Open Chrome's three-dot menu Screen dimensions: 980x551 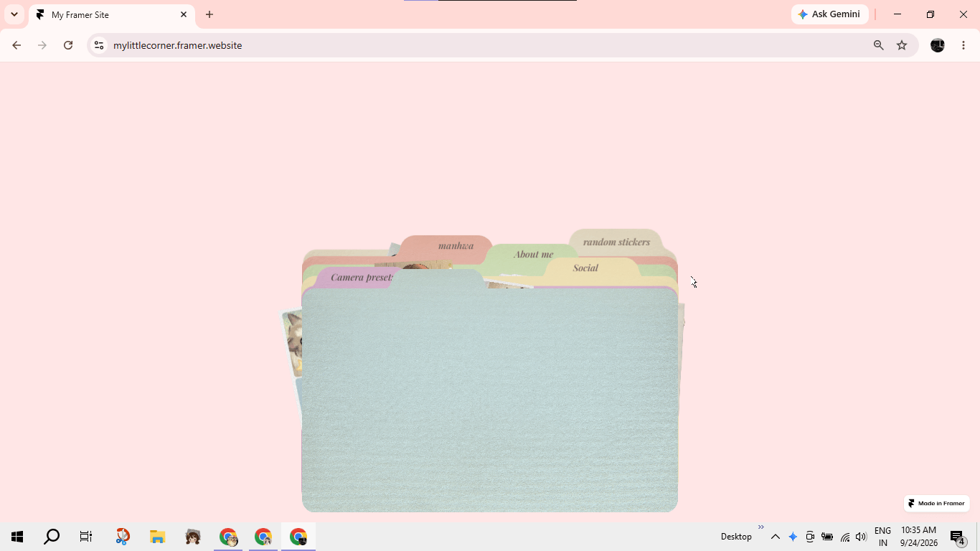963,45
